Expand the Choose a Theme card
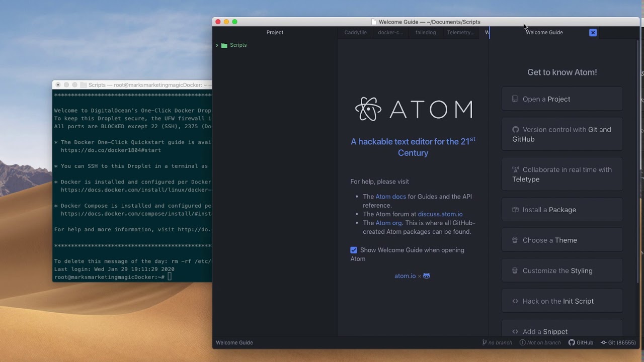This screenshot has width=644, height=362. [x=562, y=240]
